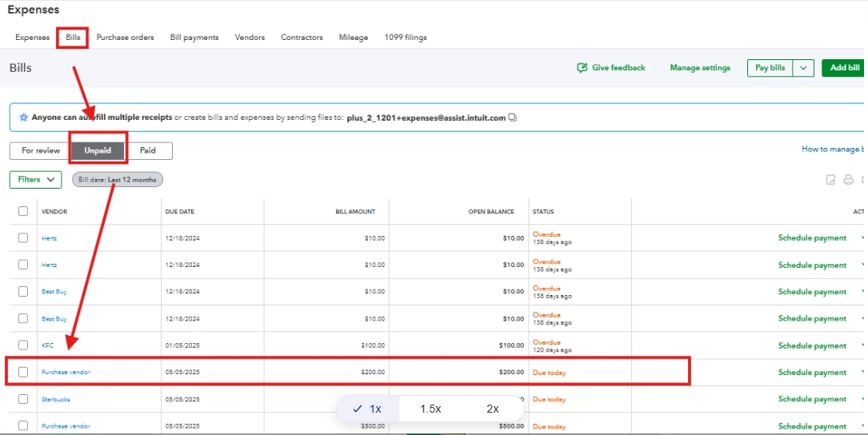
Task: Open the Pay bills dropdown arrow
Action: [803, 68]
